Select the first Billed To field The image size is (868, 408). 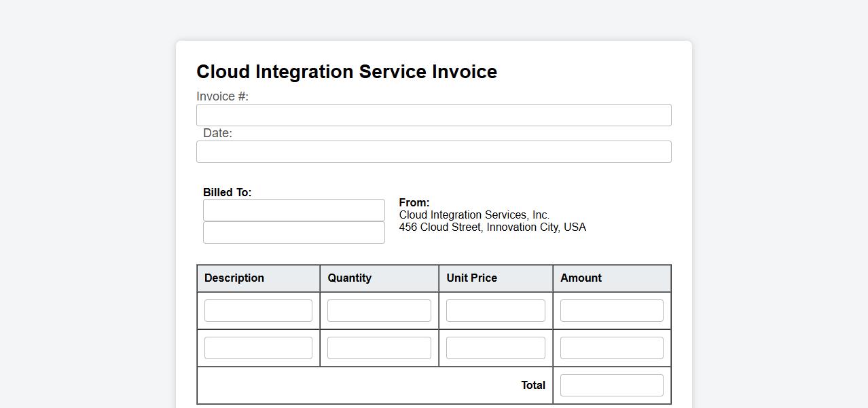293,210
